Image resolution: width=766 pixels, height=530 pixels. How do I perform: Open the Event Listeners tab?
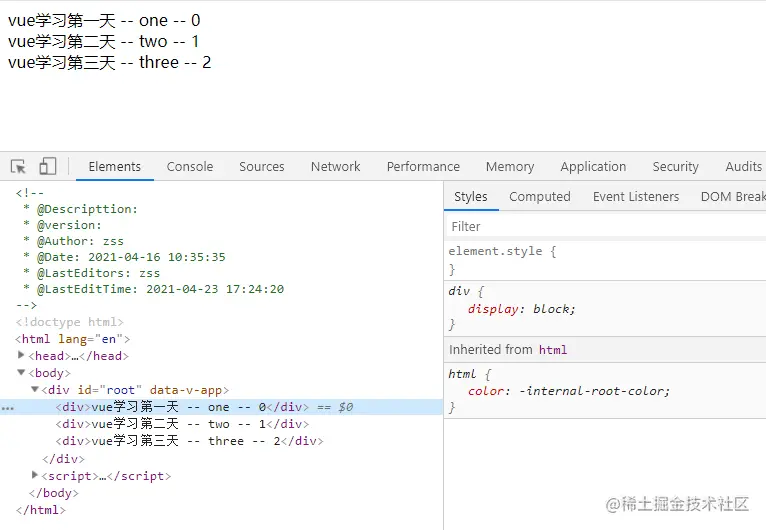click(x=635, y=197)
